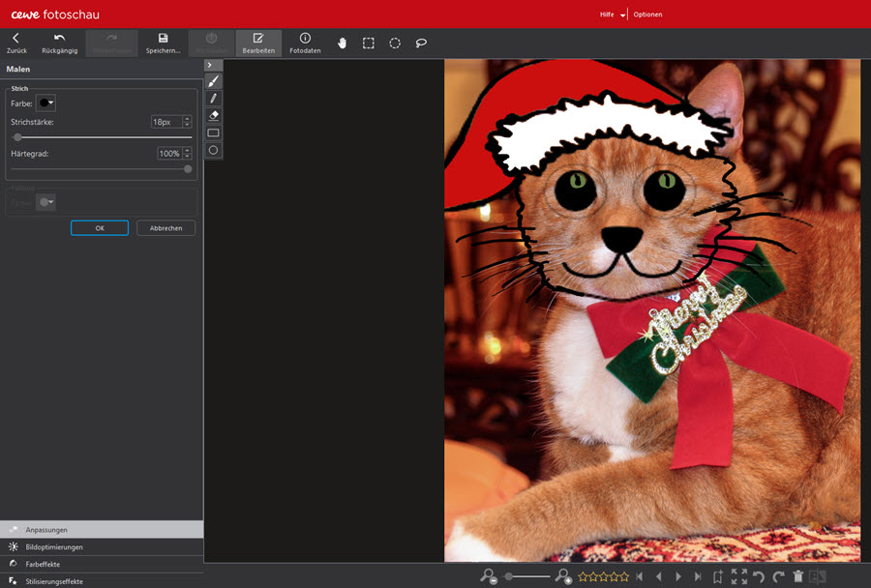This screenshot has width=871, height=588.
Task: Activate rectangular marquee selection
Action: [x=369, y=43]
